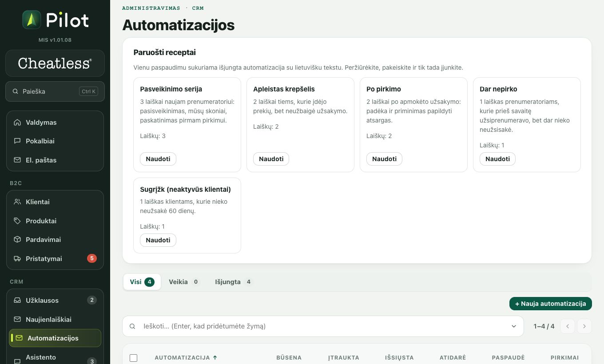Sort by PIRKIMAI column header

564,357
